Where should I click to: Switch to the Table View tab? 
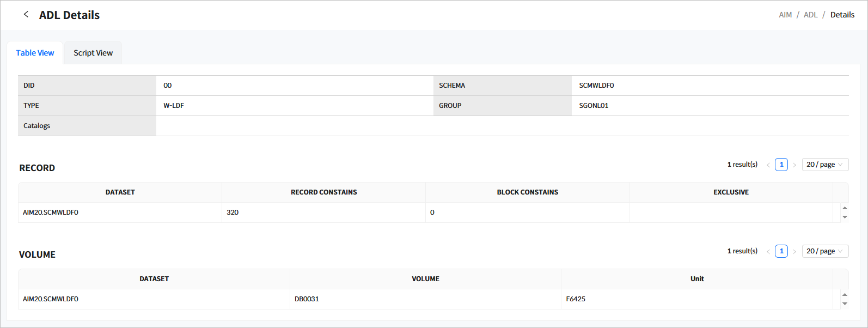point(35,53)
